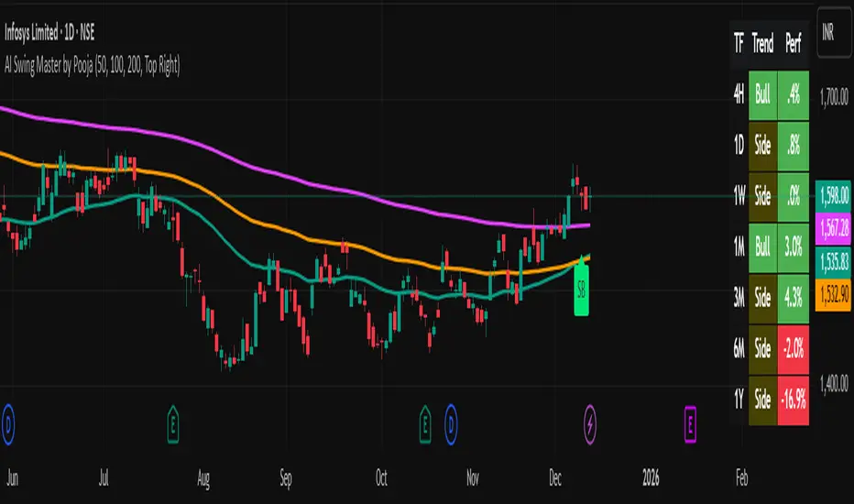
Task: Select the AI Swing Master by Pooja indicator legend
Action: coord(92,65)
